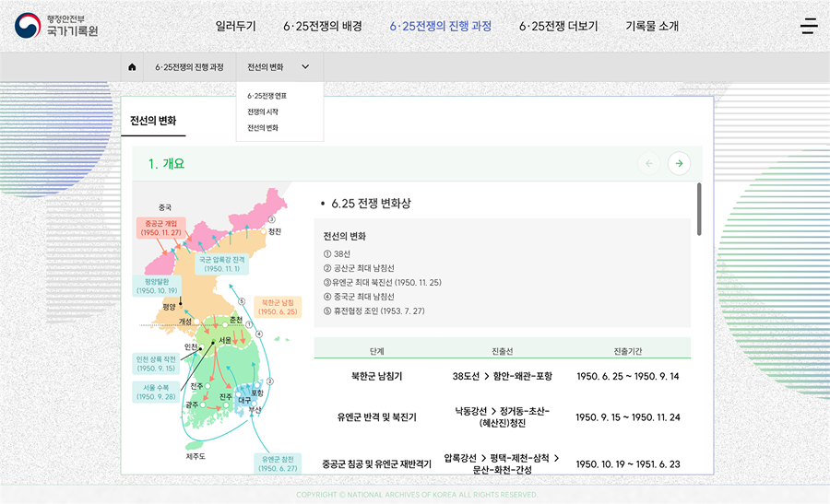830x504 pixels.
Task: Click the content panel vertical scrollbar
Action: (698, 209)
